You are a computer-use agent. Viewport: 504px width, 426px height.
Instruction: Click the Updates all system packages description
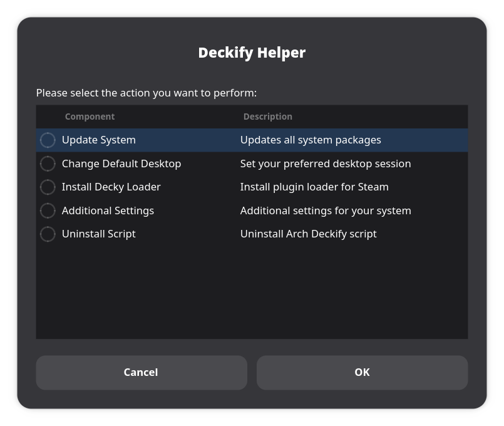click(x=311, y=140)
